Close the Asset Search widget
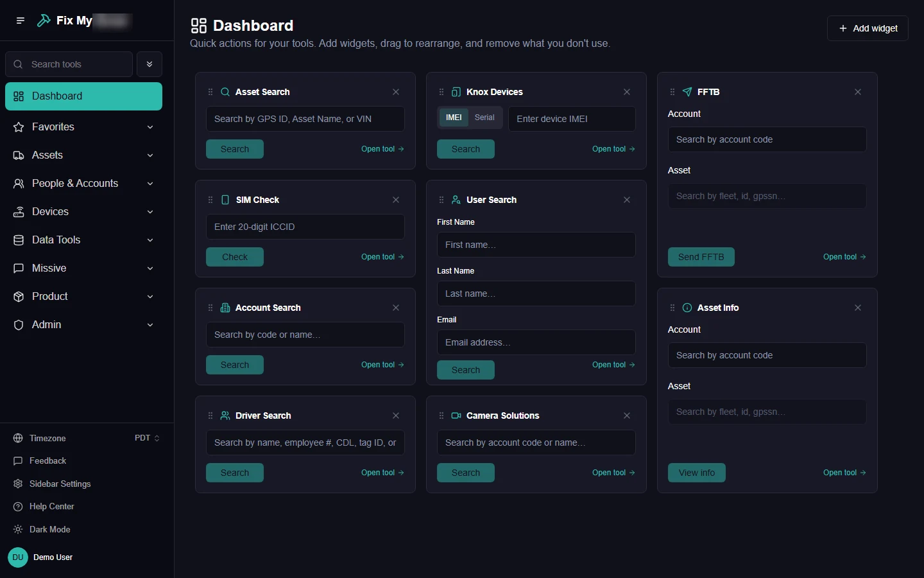924x578 pixels. 396,92
